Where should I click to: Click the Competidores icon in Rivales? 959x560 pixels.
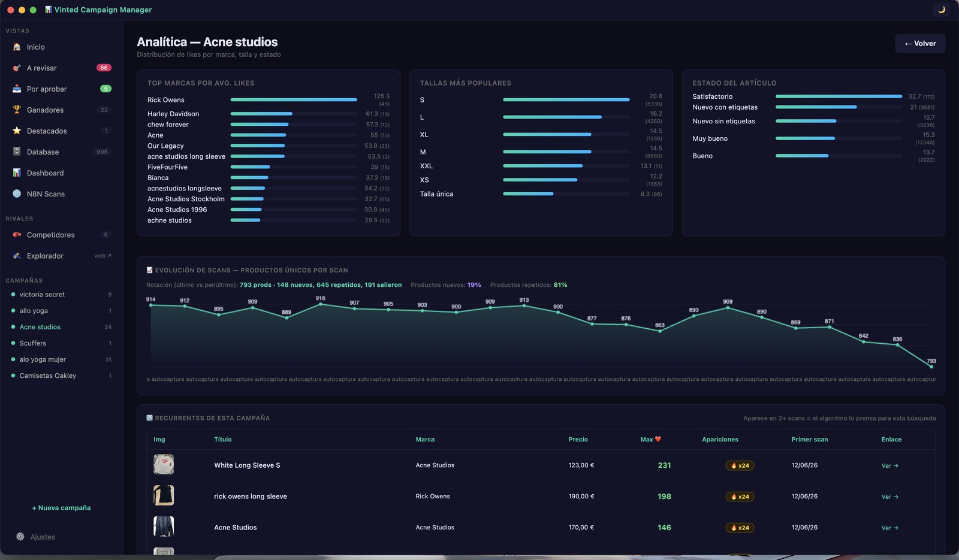(x=17, y=235)
